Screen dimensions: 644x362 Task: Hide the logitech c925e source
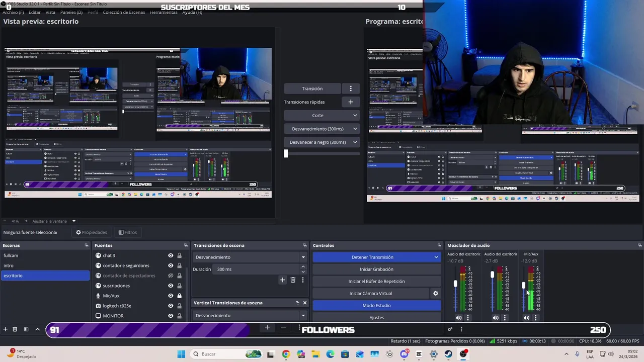point(171,306)
